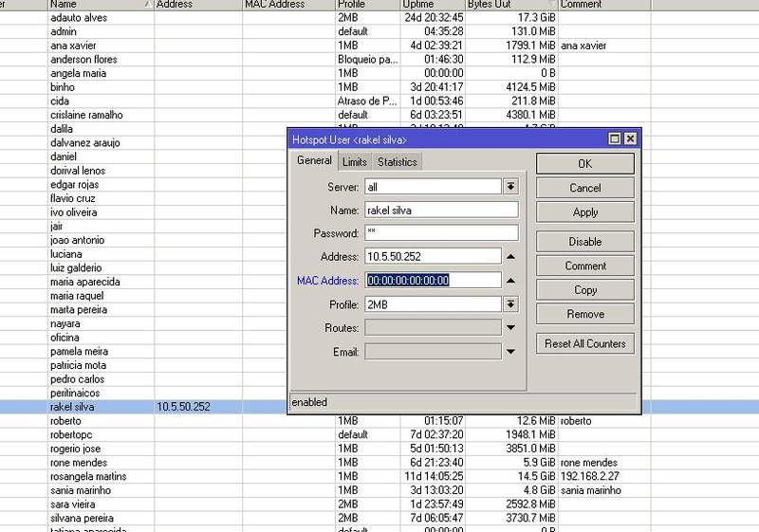The width and height of the screenshot is (759, 532).
Task: Select the oficina user row
Action: (x=143, y=338)
